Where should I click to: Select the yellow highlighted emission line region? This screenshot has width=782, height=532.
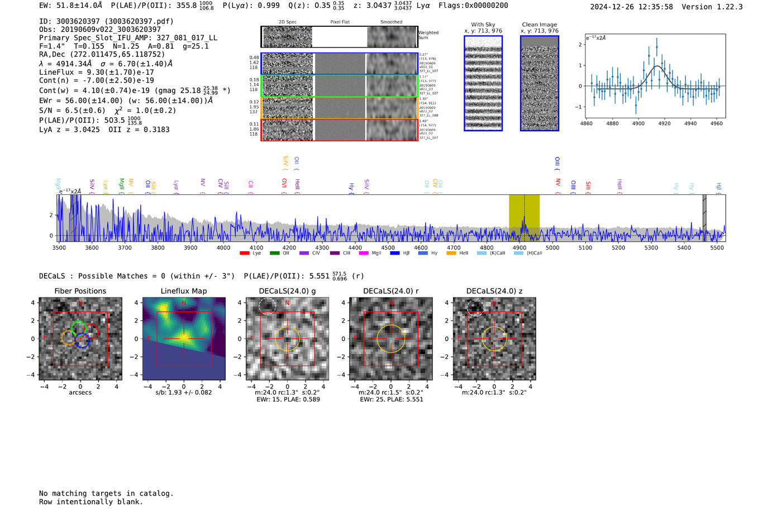524,218
